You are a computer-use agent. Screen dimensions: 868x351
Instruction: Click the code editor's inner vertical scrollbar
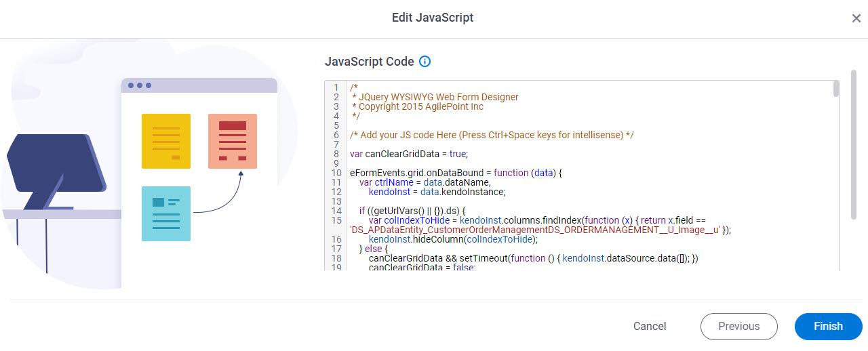[x=836, y=89]
